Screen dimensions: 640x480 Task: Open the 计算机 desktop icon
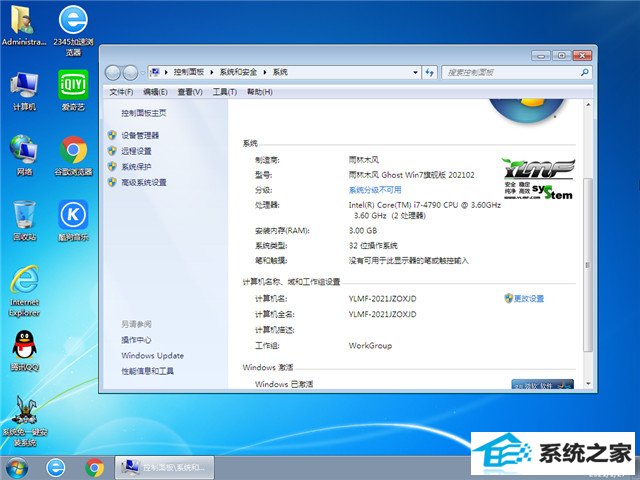[x=24, y=91]
